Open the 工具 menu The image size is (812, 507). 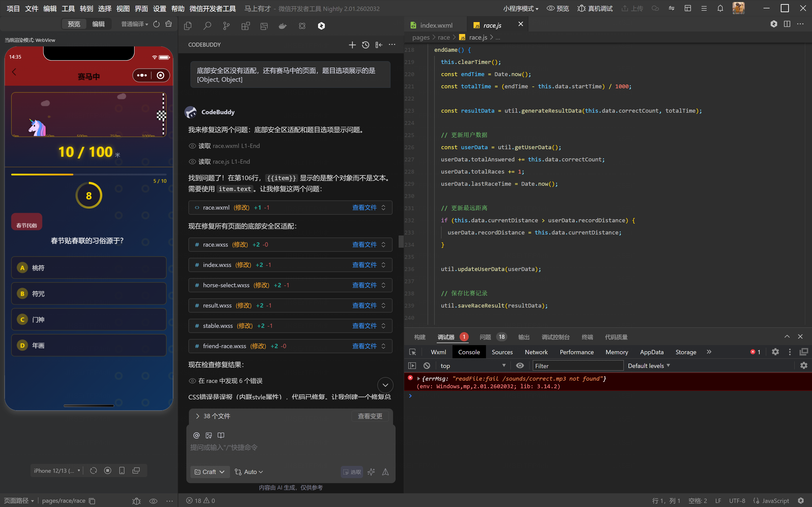point(68,8)
